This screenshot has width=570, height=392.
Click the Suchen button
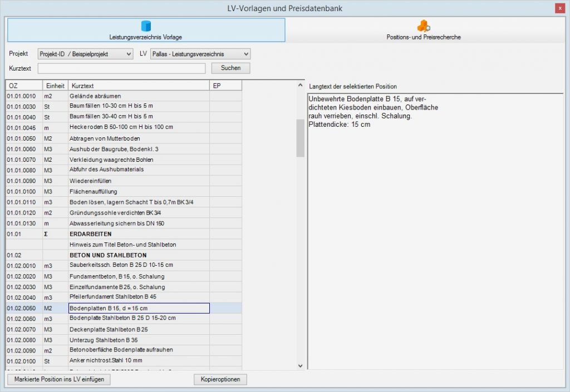point(230,68)
